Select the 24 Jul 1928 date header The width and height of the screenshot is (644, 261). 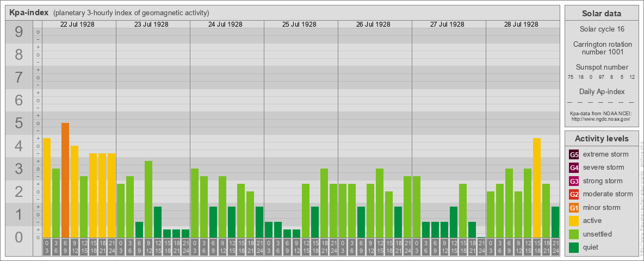click(225, 24)
